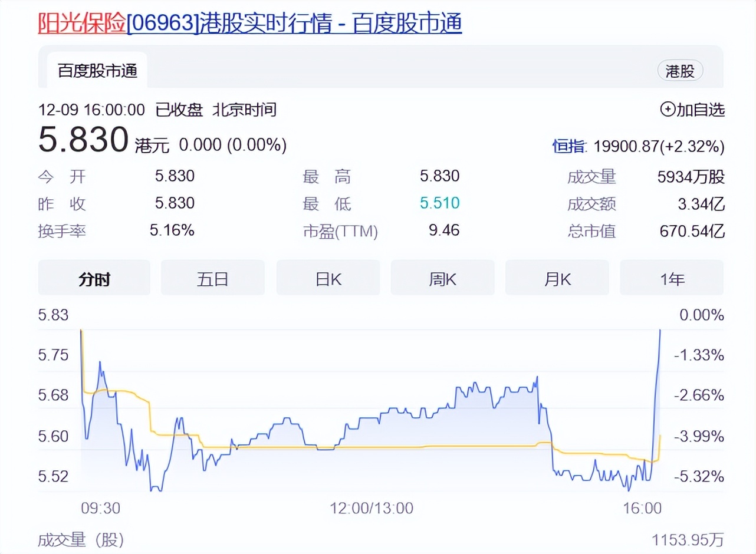Select the 港股 badge icon

(681, 70)
